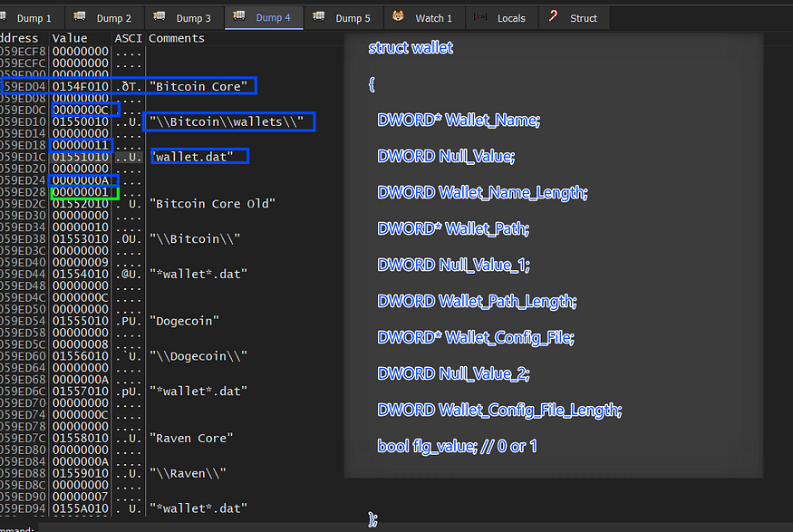The image size is (793, 532).
Task: Click the Dump 3 memory icon
Action: [x=160, y=16]
